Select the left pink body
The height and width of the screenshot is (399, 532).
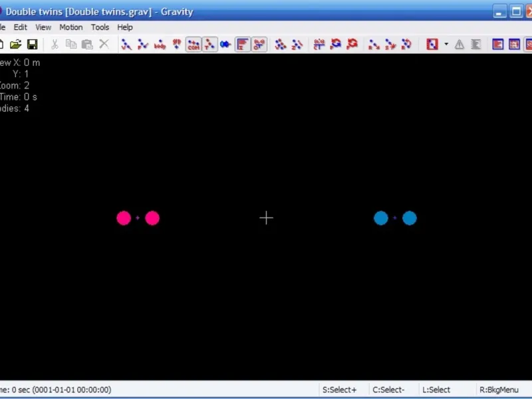click(124, 218)
